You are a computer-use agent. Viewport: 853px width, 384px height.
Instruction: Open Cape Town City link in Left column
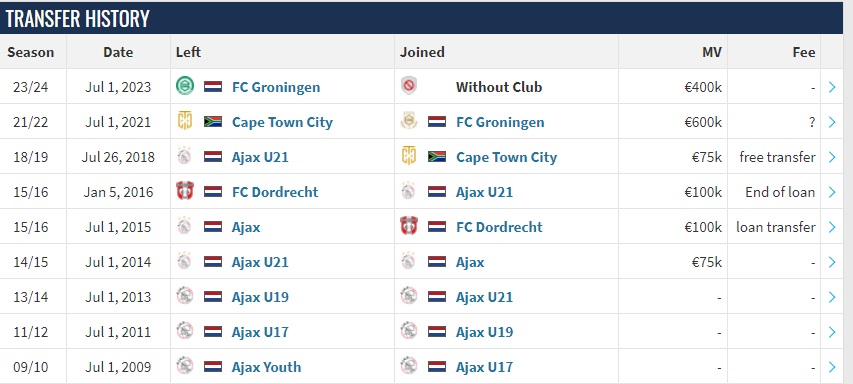pos(282,122)
